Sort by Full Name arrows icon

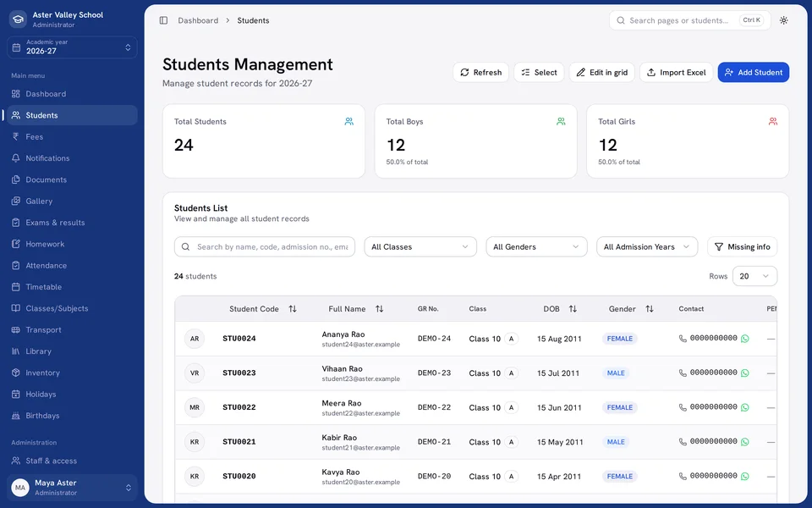[380, 309]
